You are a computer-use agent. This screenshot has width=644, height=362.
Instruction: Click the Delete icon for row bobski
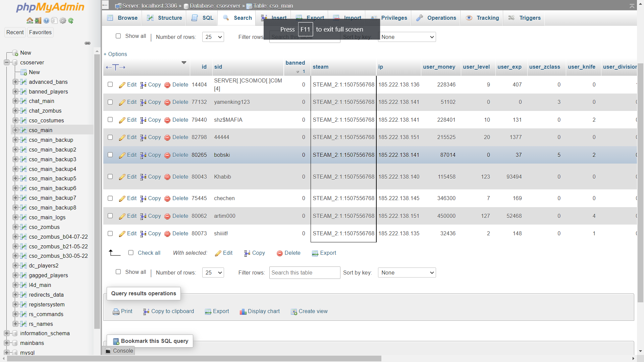coord(167,155)
